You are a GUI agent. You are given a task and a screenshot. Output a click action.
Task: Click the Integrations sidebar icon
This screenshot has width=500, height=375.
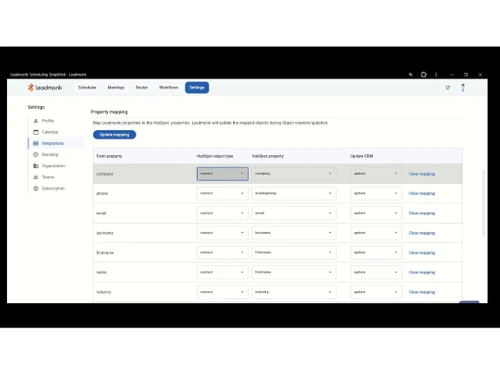36,143
